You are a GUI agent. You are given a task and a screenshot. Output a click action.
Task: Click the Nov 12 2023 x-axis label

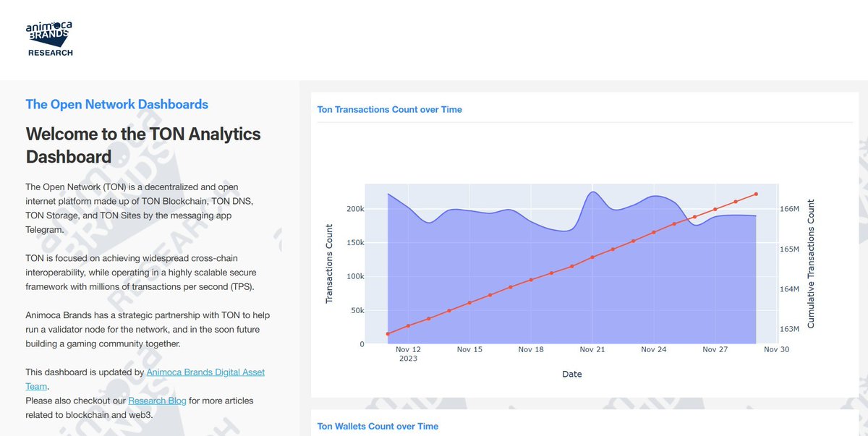tap(408, 354)
